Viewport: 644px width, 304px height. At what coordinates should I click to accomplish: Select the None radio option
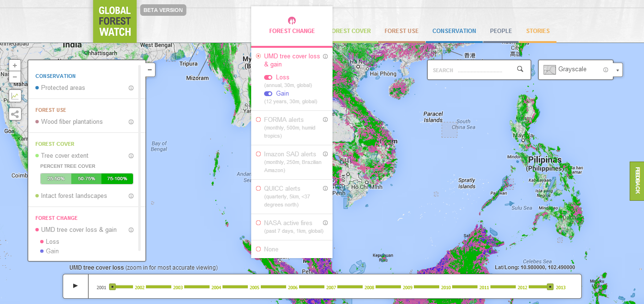[x=258, y=249]
